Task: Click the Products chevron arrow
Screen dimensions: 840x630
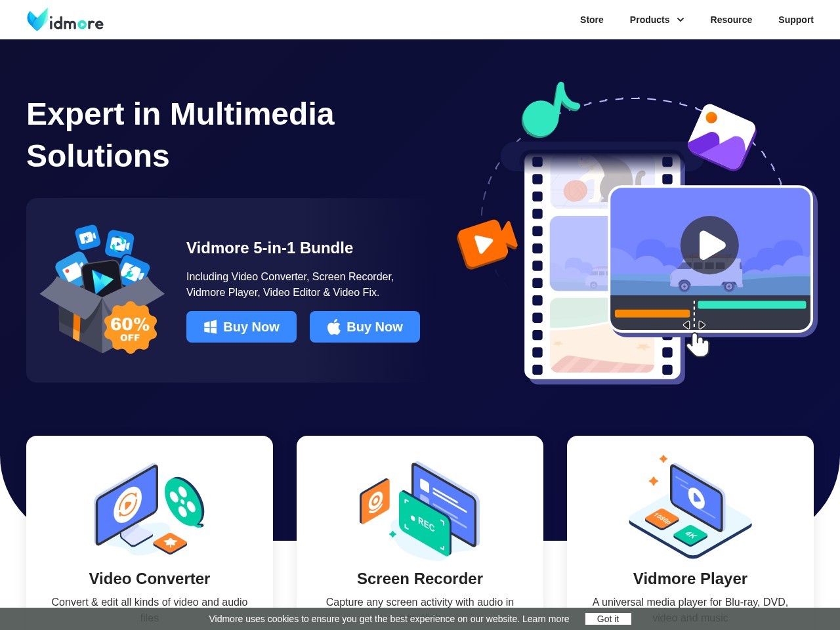Action: (x=681, y=20)
